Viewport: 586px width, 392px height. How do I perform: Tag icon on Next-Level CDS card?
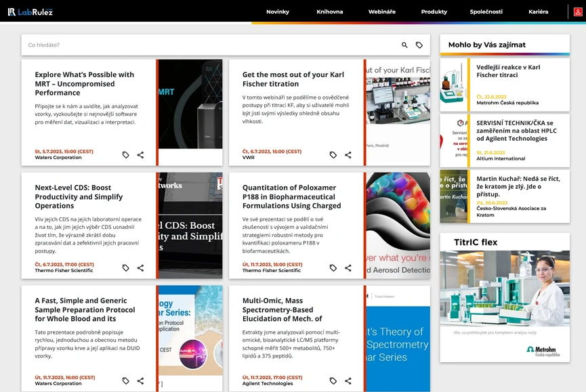pos(125,267)
